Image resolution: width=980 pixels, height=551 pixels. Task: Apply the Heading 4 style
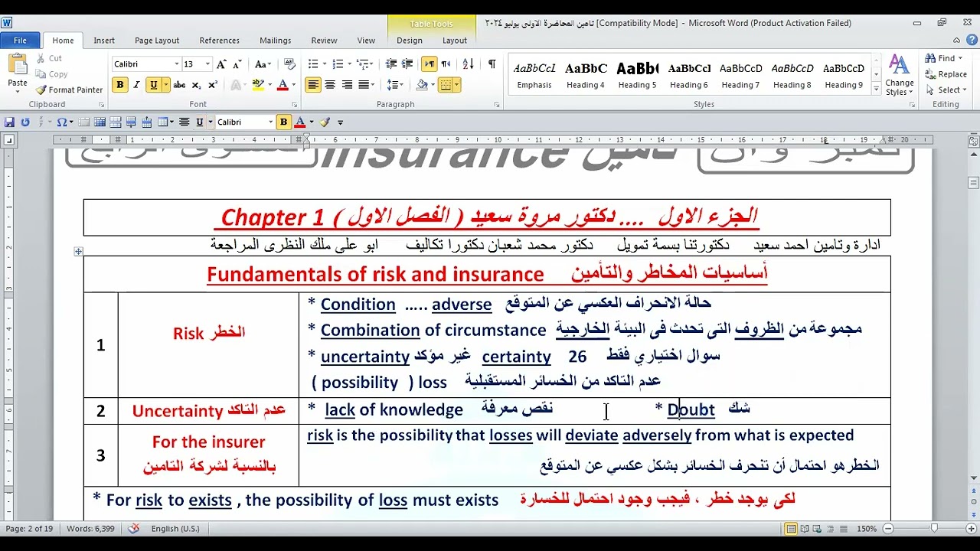pyautogui.click(x=586, y=75)
